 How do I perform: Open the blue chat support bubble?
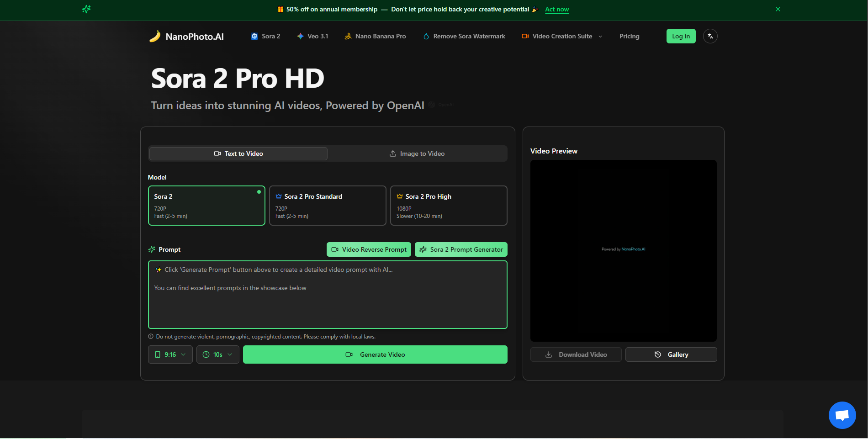pyautogui.click(x=842, y=415)
